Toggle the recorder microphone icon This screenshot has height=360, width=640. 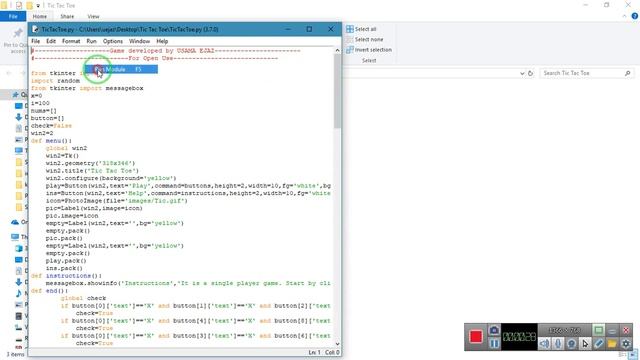[x=558, y=344]
